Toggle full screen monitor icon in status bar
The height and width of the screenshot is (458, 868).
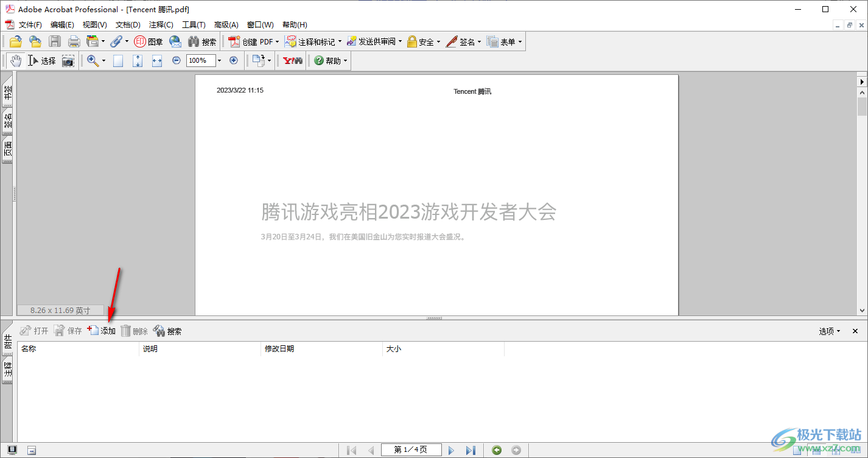point(12,450)
